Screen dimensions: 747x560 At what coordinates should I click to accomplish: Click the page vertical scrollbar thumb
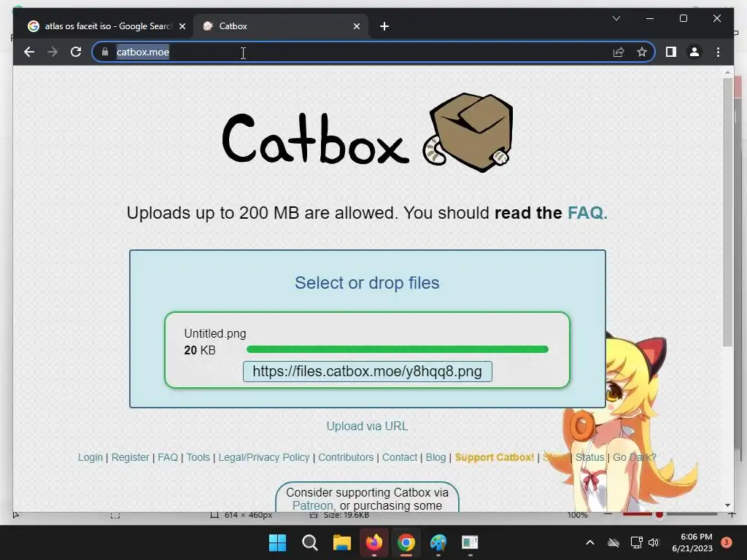point(727,212)
